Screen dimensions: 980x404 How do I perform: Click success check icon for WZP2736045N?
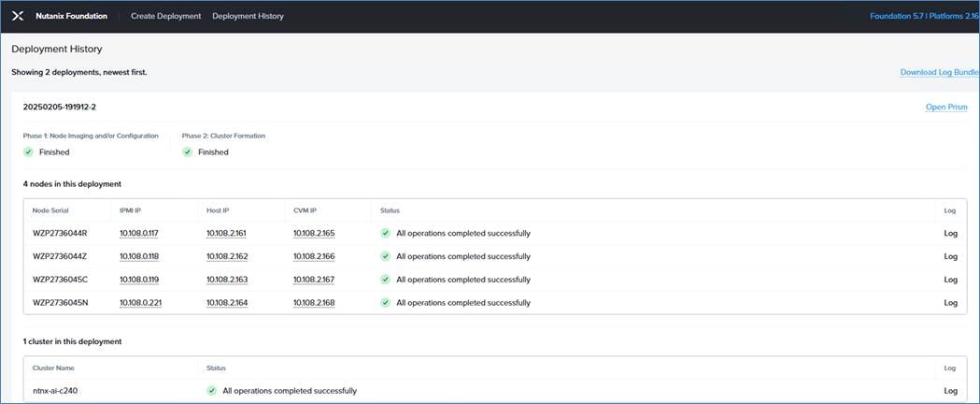point(386,303)
